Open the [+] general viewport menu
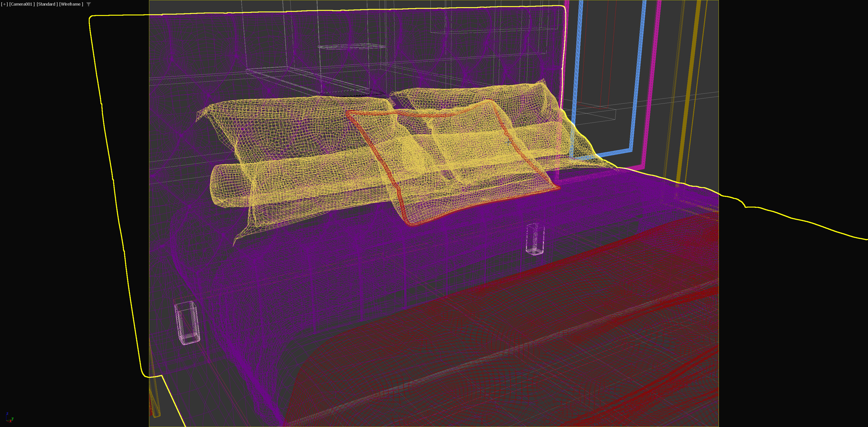 [4, 4]
